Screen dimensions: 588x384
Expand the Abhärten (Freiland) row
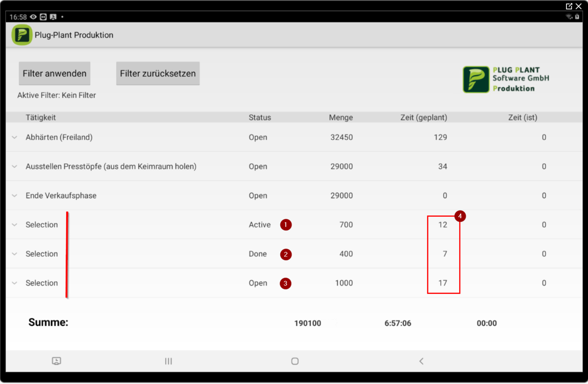pos(14,137)
